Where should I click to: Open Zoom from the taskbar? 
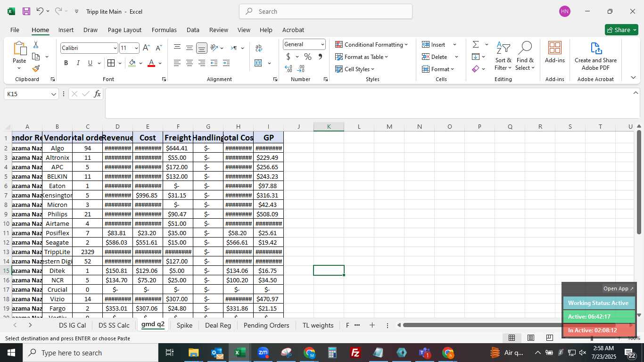(263, 353)
